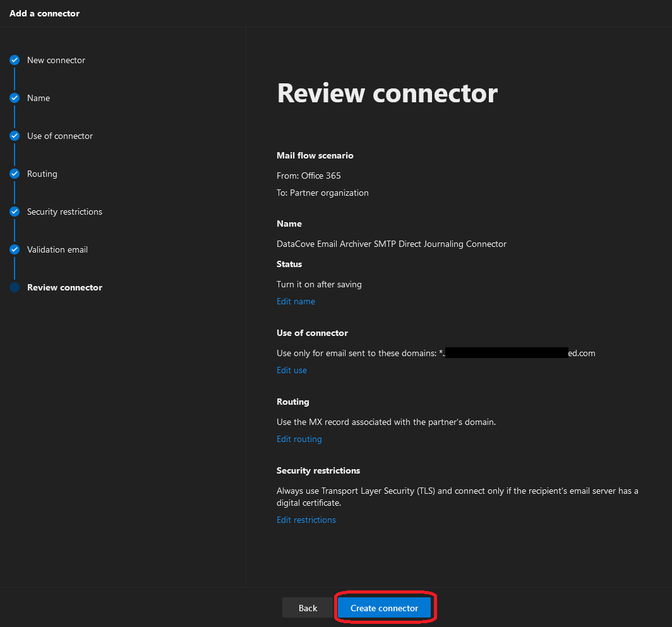Click the Validation email checkmark icon
The image size is (672, 627).
(15, 249)
